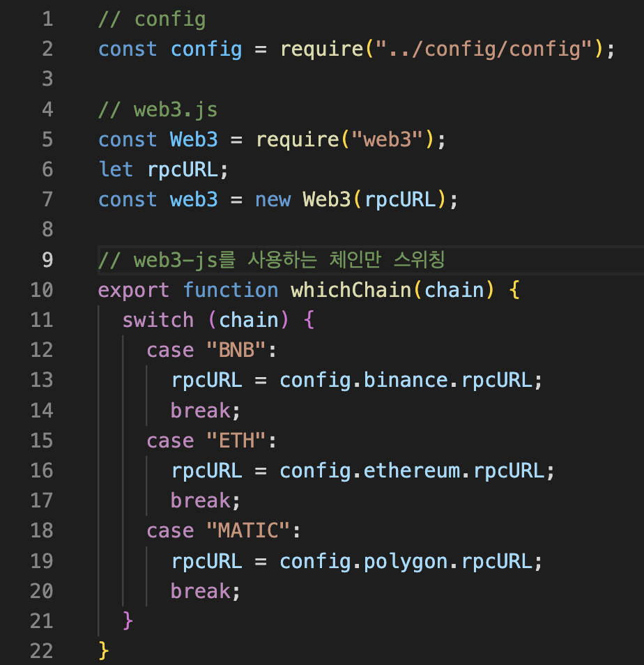Click line number 10 in the gutter
644x665 pixels.
[42, 291]
